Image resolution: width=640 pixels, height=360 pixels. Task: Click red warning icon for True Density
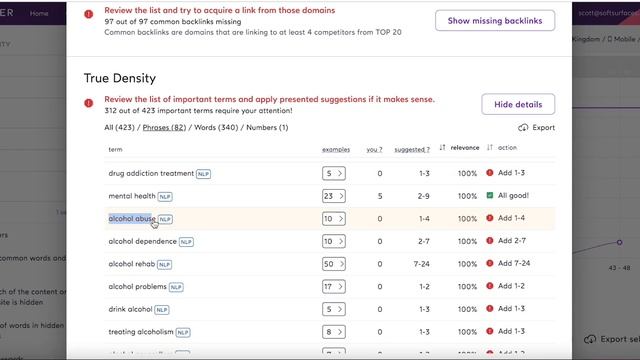[x=89, y=103]
